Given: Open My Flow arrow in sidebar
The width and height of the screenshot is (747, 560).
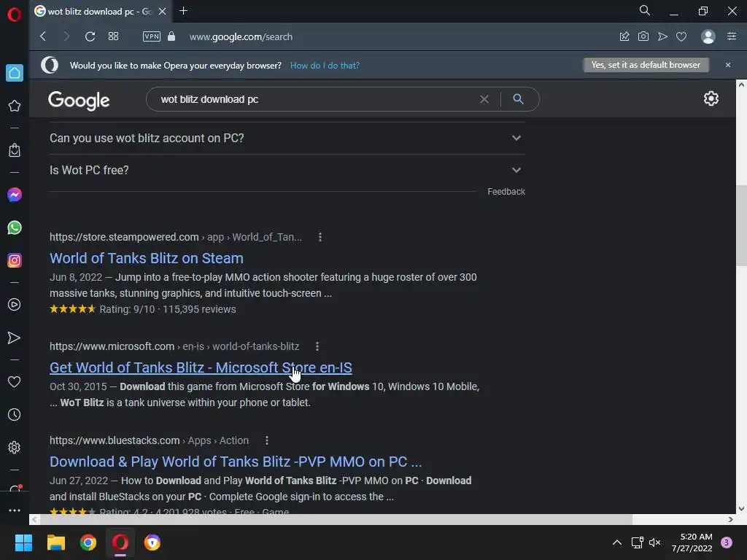Looking at the screenshot, I should 15,338.
